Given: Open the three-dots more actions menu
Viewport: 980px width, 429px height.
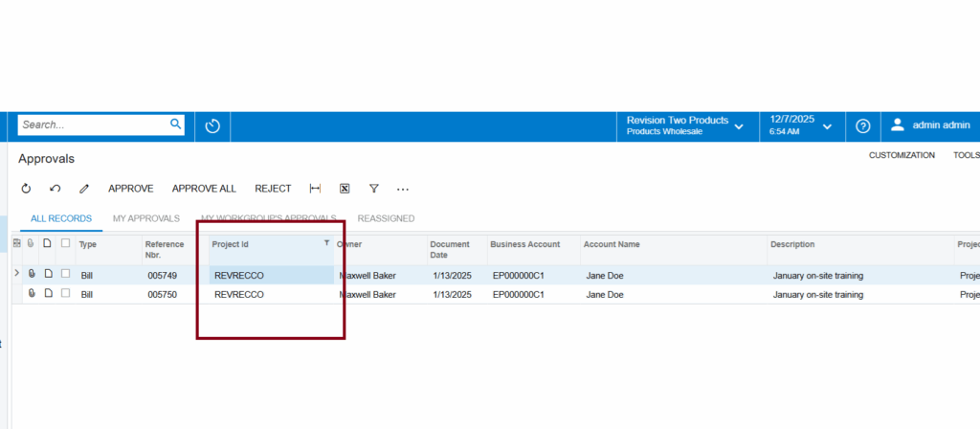Looking at the screenshot, I should (x=403, y=189).
